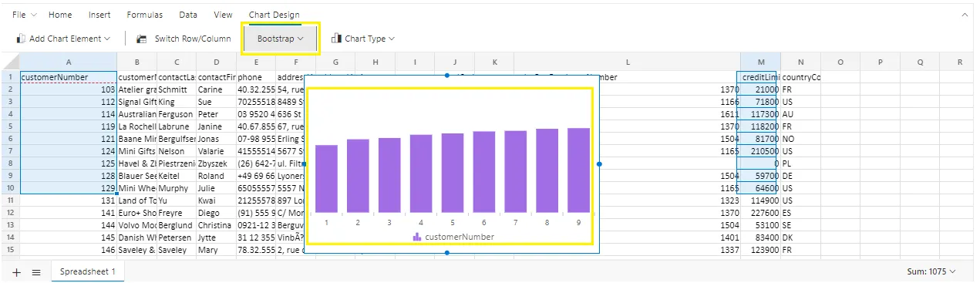The width and height of the screenshot is (980, 283).
Task: Select column R header
Action: point(960,62)
